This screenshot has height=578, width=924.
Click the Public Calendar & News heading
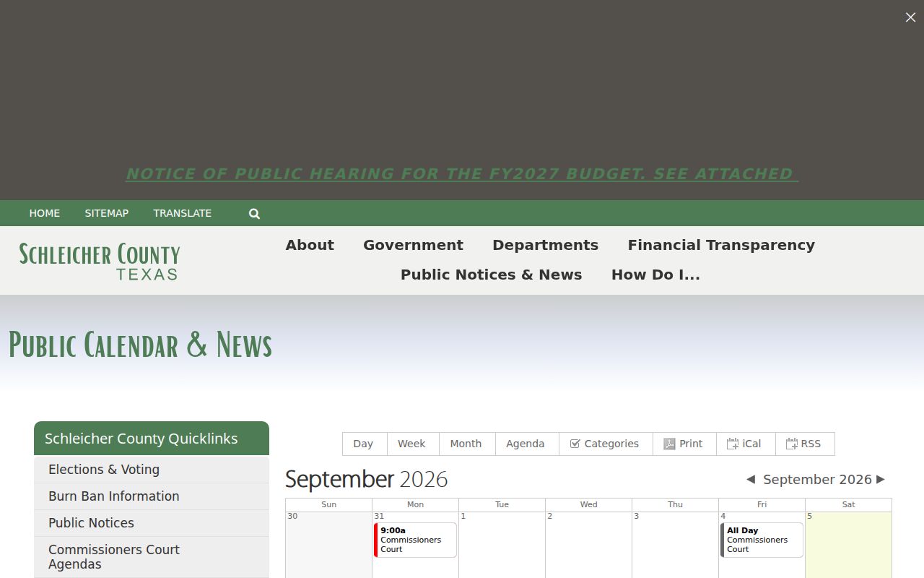pos(140,345)
